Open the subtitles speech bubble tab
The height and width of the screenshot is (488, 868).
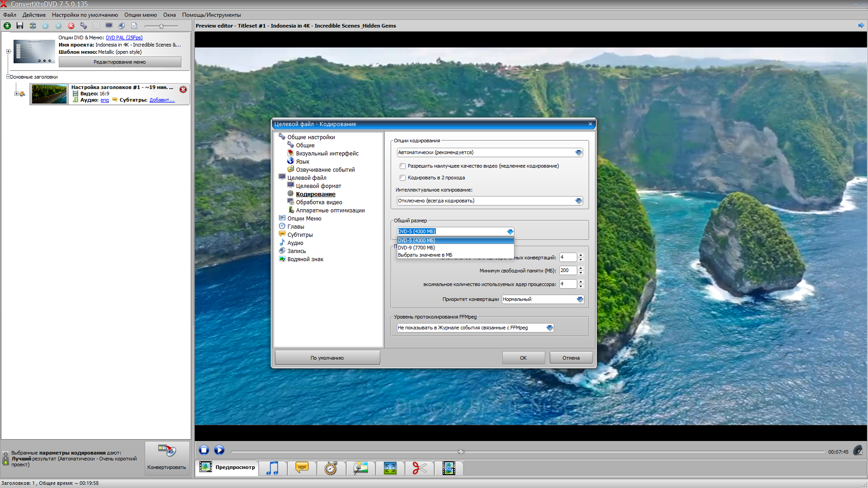click(x=302, y=468)
